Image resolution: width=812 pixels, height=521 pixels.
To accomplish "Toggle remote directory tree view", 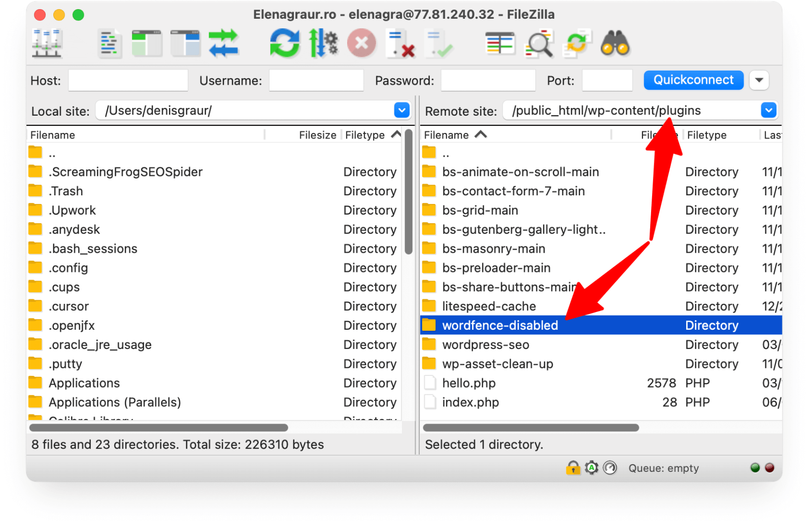I will point(185,44).
